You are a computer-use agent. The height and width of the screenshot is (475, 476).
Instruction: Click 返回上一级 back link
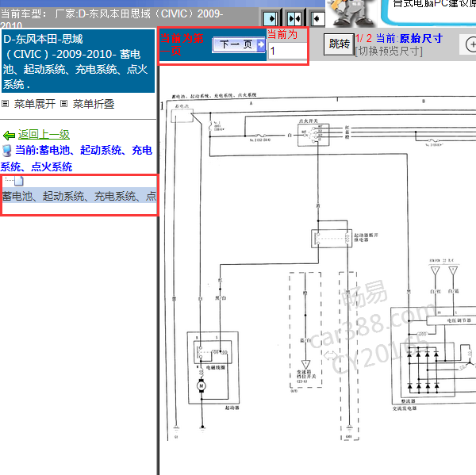(x=44, y=135)
